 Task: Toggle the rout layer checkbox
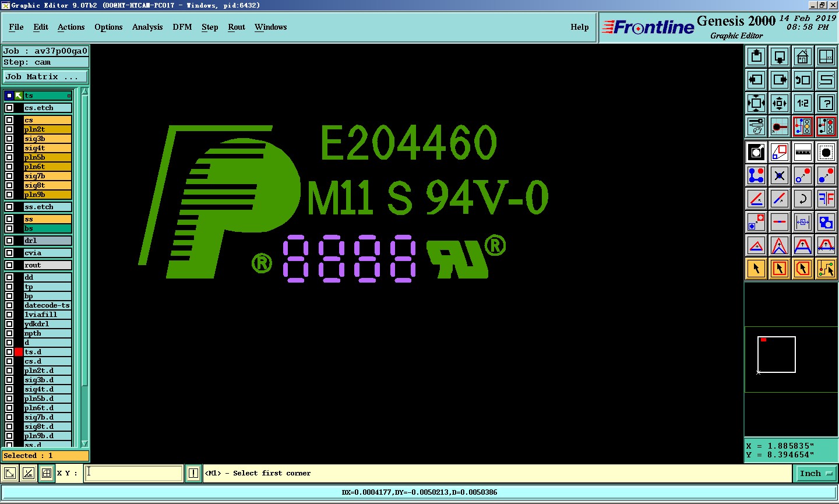pos(9,265)
